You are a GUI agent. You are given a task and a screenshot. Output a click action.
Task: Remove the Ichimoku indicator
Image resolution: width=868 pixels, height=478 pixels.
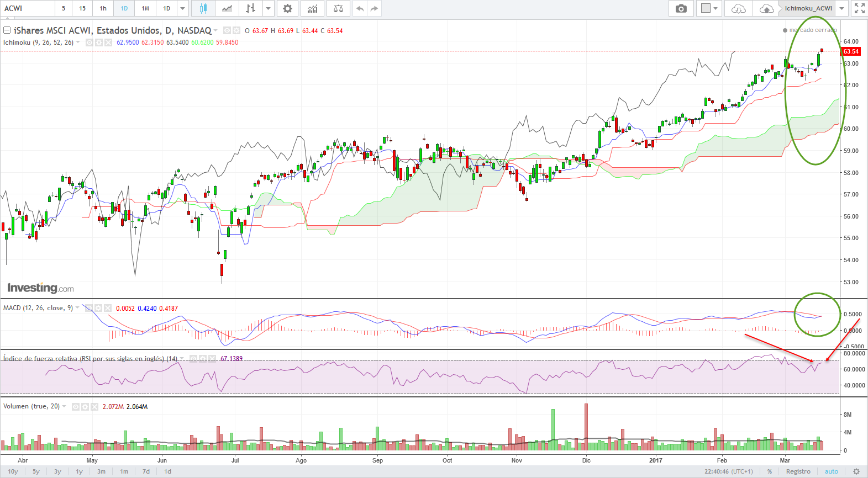pyautogui.click(x=108, y=43)
